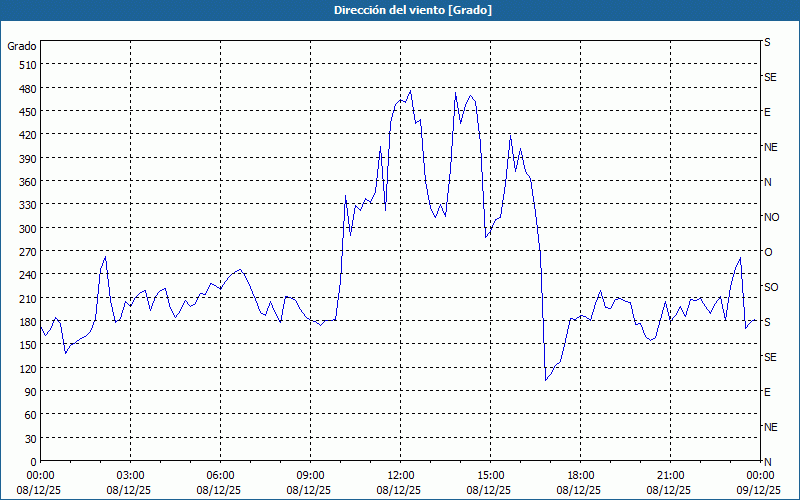Click the blue line's highest peak after 12:00

pyautogui.click(x=410, y=89)
